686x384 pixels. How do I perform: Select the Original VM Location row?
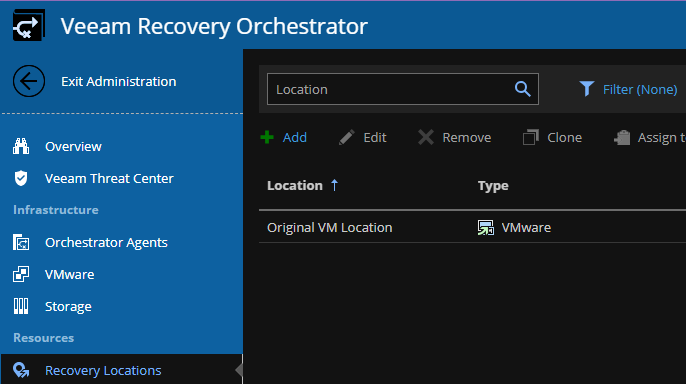[x=472, y=227]
